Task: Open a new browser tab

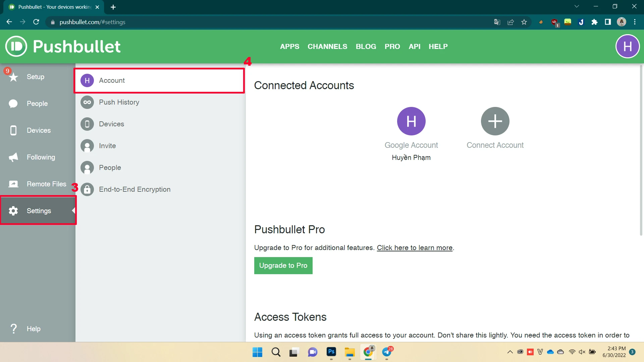Action: [x=113, y=7]
